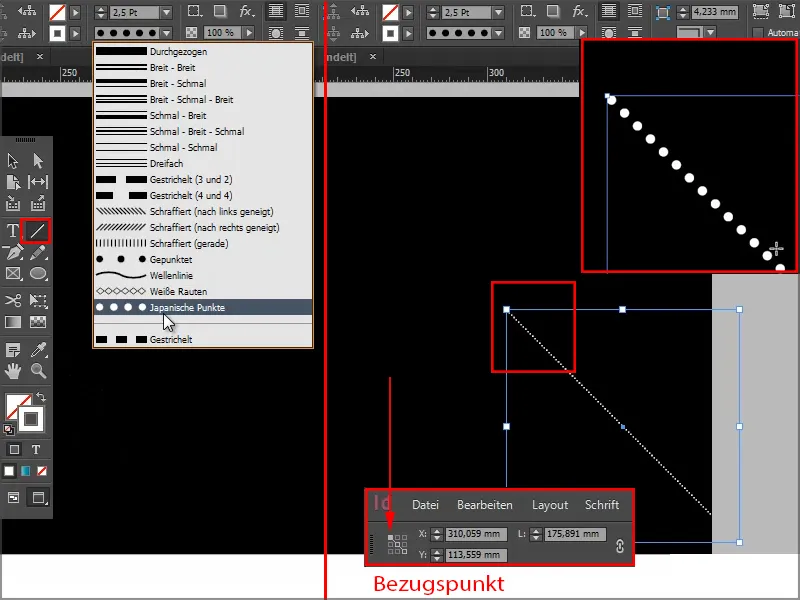
Task: Activate the Hand tool
Action: pyautogui.click(x=13, y=371)
